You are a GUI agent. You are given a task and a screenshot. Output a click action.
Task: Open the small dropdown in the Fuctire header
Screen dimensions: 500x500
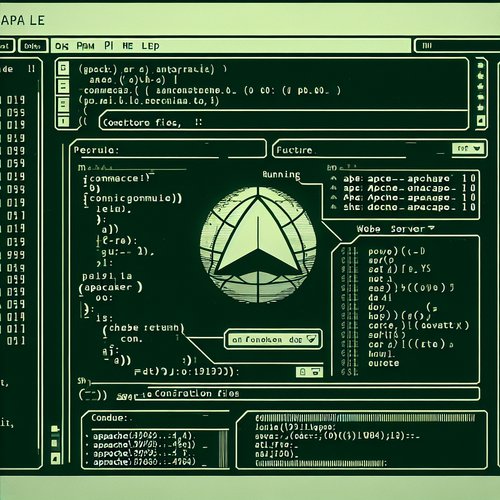tap(468, 148)
